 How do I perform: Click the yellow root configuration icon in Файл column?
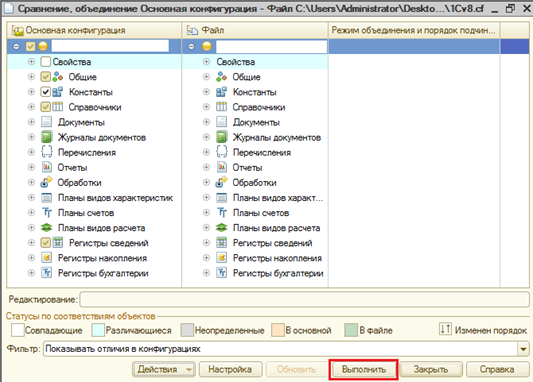point(207,46)
